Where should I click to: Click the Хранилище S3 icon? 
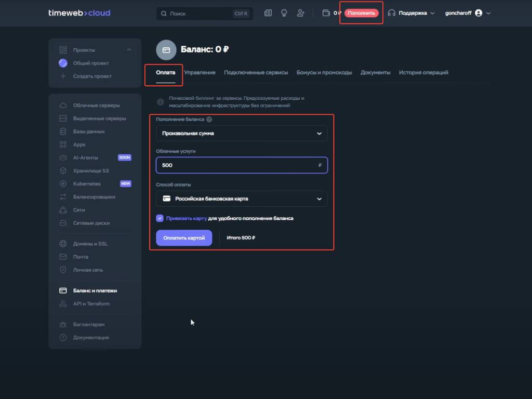tap(63, 170)
